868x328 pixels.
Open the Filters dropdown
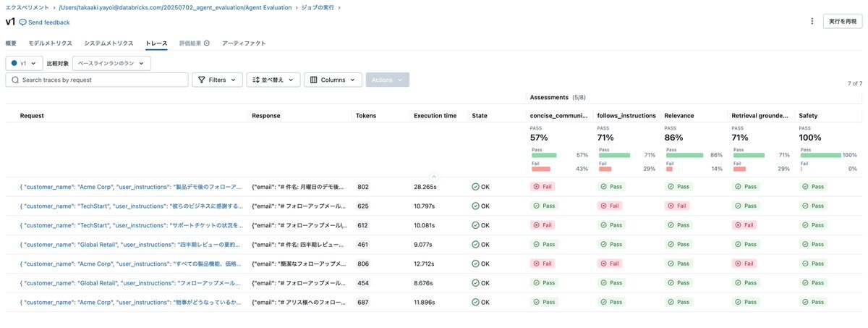point(217,80)
